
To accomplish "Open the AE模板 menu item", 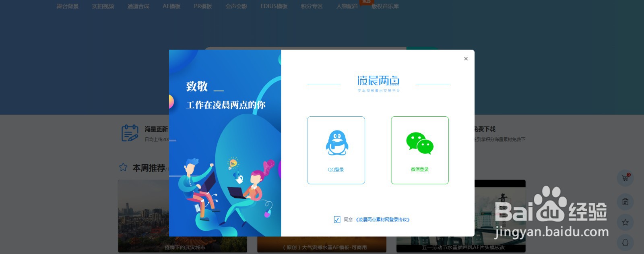I will pos(171,6).
